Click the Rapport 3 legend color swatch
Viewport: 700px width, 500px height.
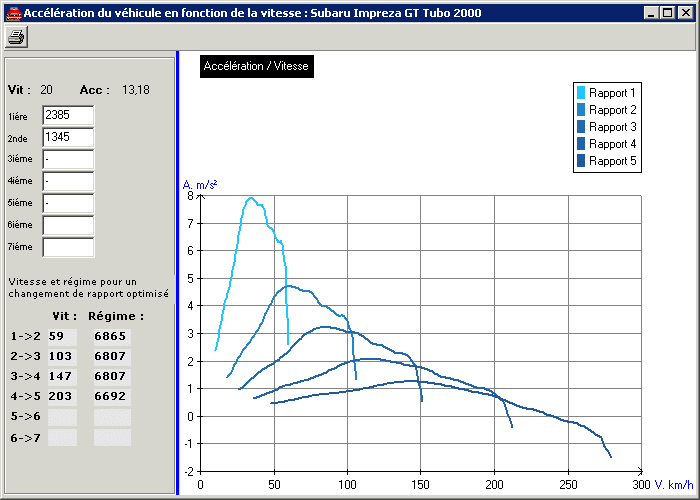(x=581, y=127)
